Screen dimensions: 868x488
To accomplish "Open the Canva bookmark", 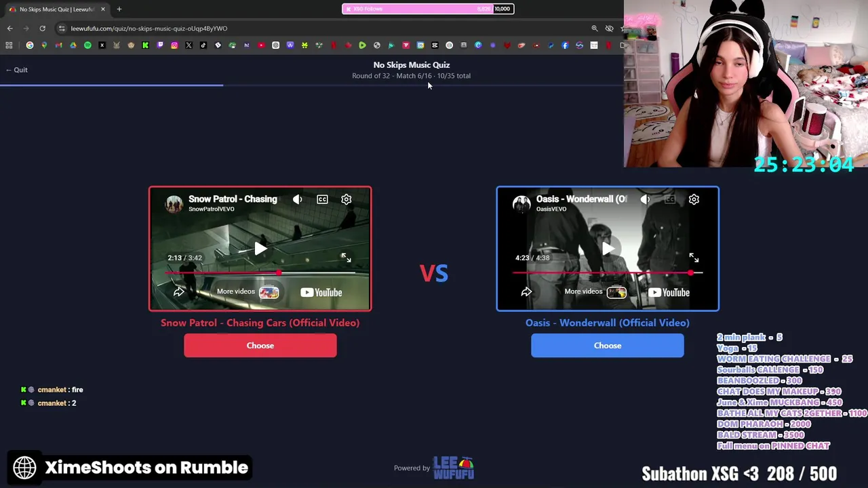I will pos(478,45).
